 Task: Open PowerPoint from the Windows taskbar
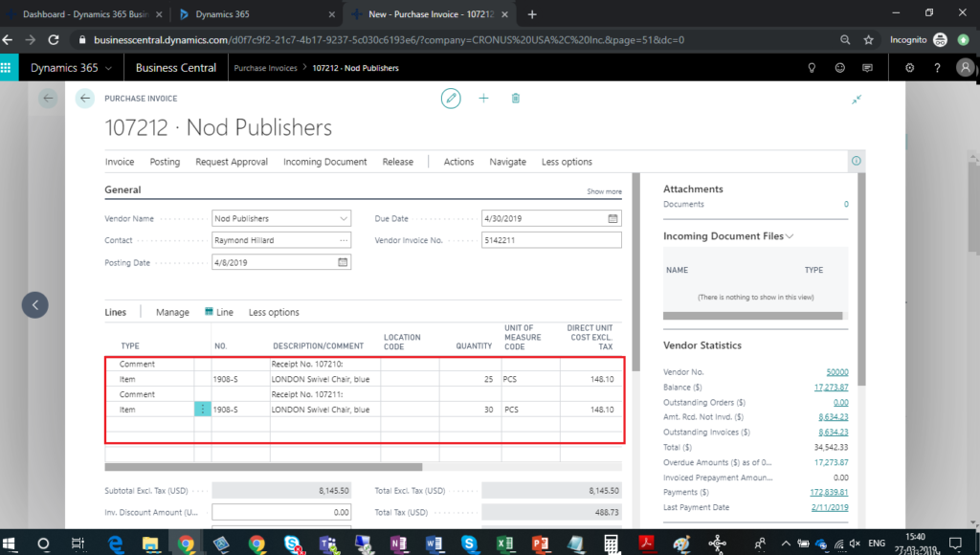540,544
